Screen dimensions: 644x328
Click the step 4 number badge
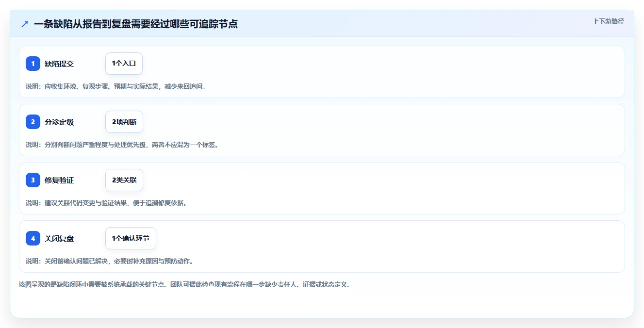[33, 238]
